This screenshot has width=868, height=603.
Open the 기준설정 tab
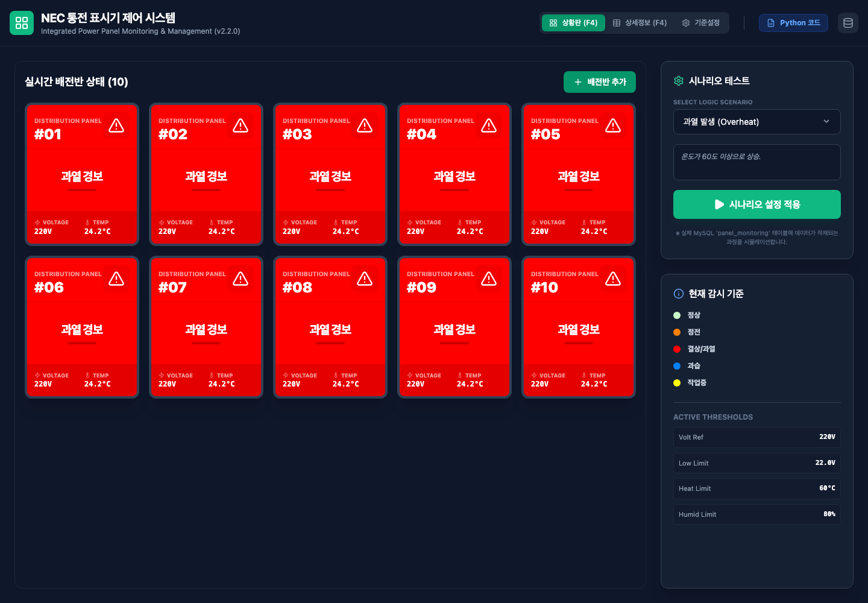701,23
